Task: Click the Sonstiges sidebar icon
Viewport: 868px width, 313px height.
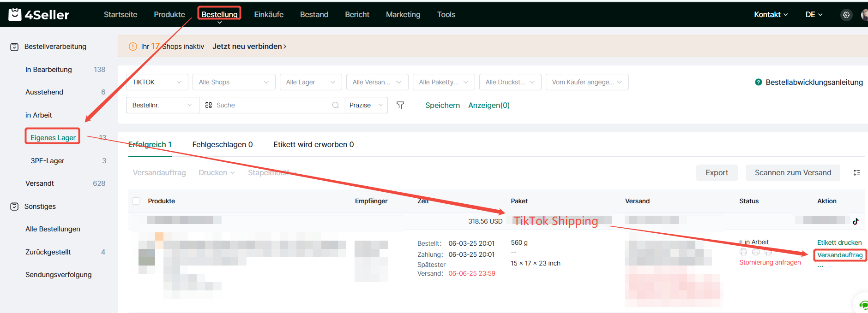Action: tap(14, 207)
